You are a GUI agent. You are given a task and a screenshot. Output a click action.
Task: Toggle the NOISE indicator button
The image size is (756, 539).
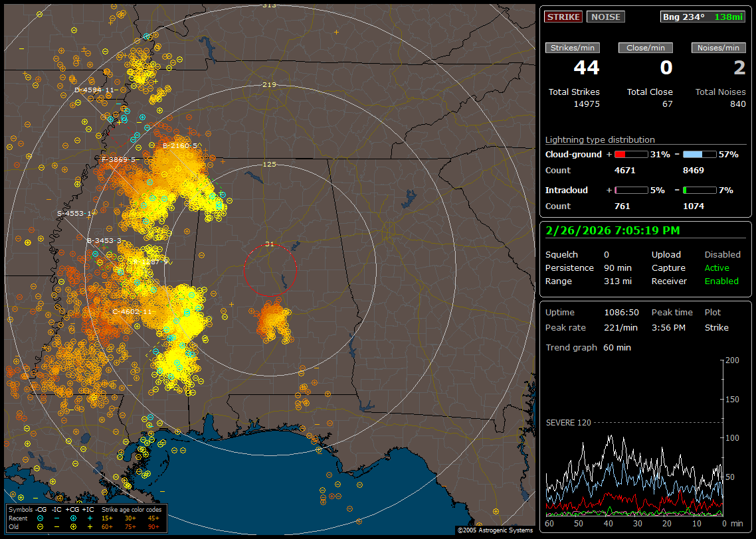click(x=605, y=17)
